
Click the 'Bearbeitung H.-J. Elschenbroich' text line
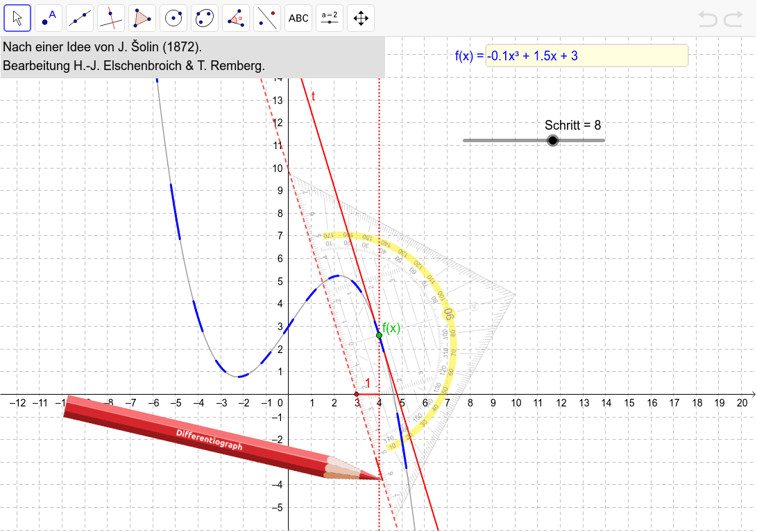134,66
